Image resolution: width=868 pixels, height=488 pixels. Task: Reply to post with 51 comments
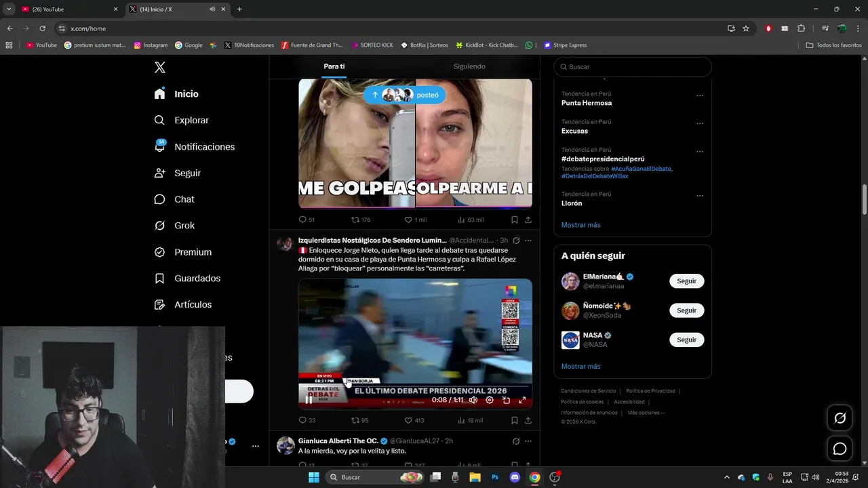pos(307,220)
